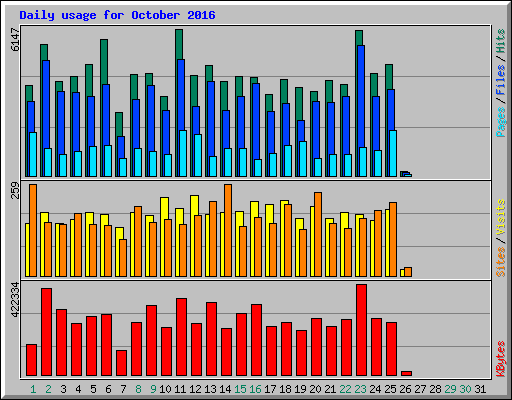This screenshot has width=512, height=400.
Task: Click day 14 on the x-axis
Action: 225,389
